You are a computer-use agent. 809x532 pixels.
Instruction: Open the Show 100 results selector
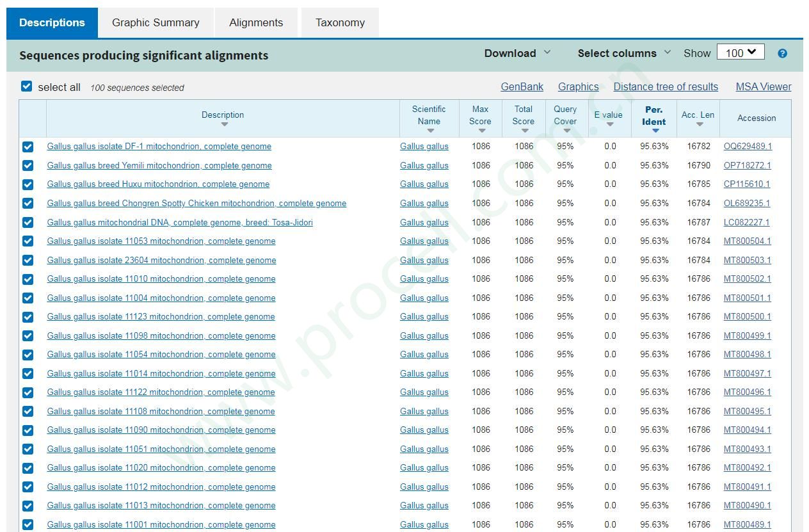click(741, 52)
